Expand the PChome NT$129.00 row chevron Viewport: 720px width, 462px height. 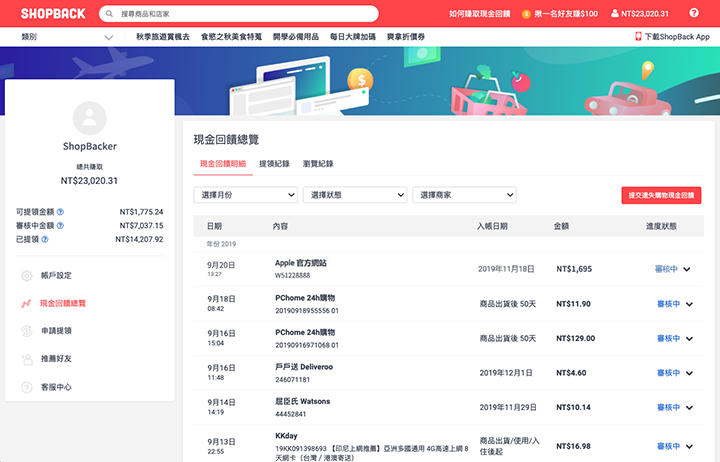coord(689,338)
